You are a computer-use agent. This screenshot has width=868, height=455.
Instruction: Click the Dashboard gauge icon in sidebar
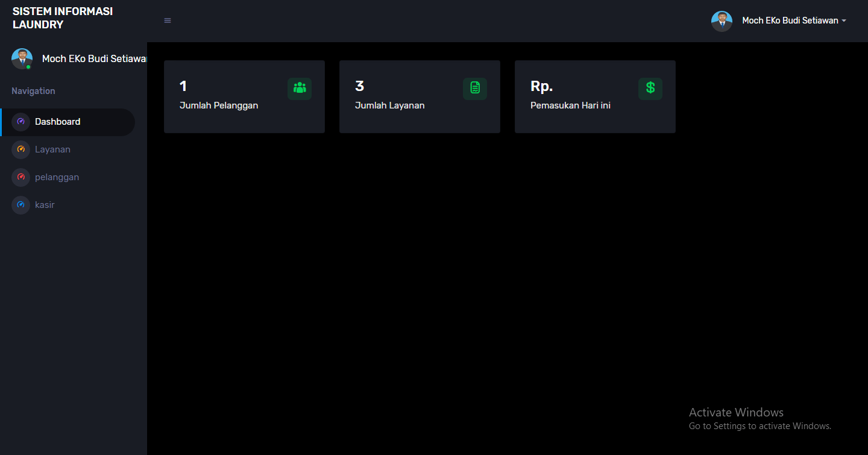coord(20,122)
